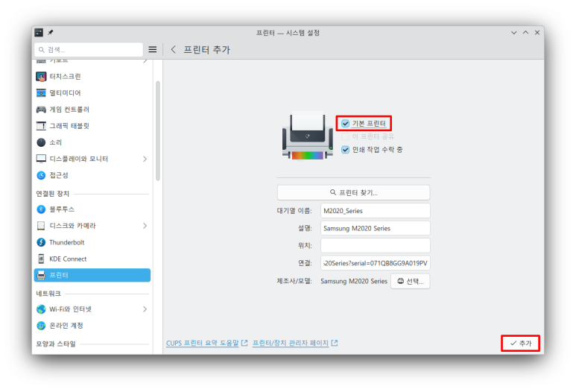This screenshot has width=576, height=392.
Task: Click the sidebar vertical scrollbar
Action: (x=158, y=130)
